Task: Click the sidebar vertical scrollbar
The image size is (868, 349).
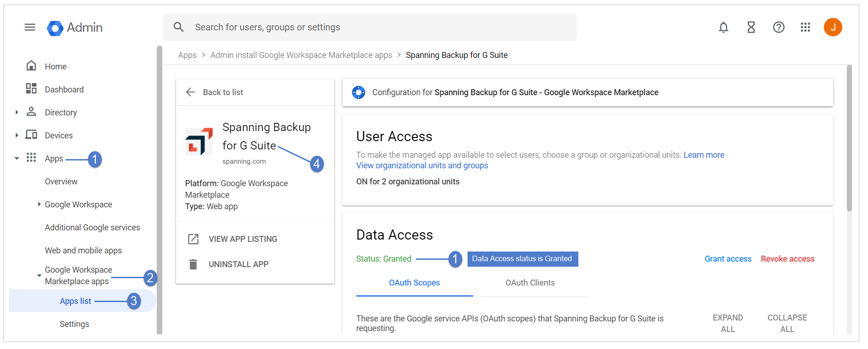Action: click(160, 190)
